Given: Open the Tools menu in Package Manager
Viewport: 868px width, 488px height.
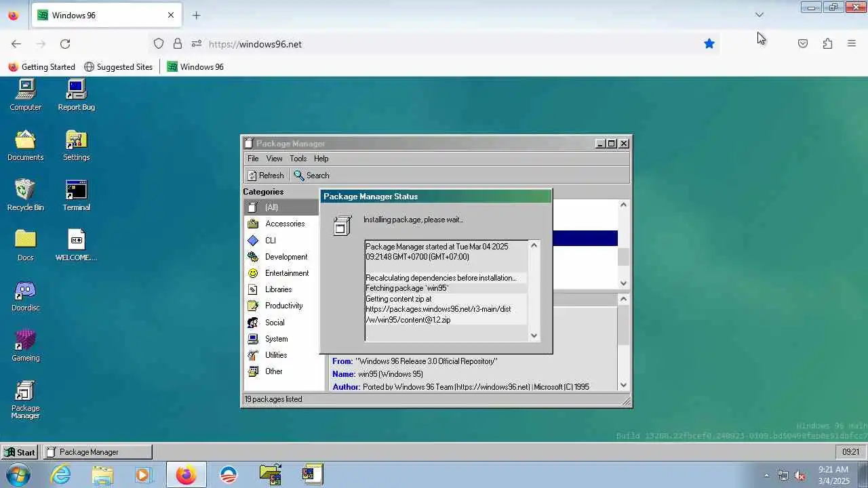Looking at the screenshot, I should pyautogui.click(x=298, y=159).
